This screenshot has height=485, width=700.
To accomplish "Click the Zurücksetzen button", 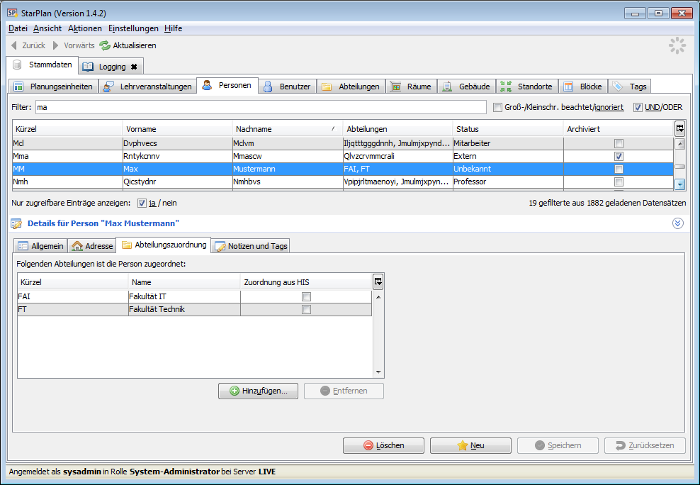I will [645, 445].
